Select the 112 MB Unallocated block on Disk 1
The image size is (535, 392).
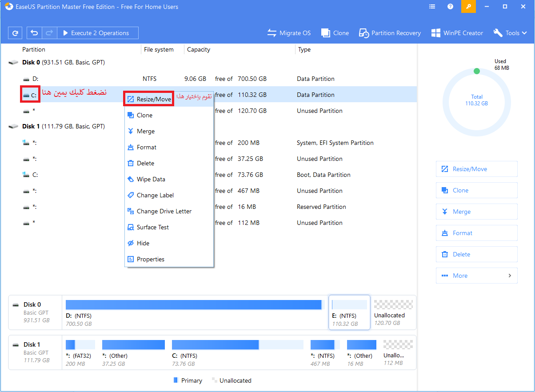click(398, 353)
